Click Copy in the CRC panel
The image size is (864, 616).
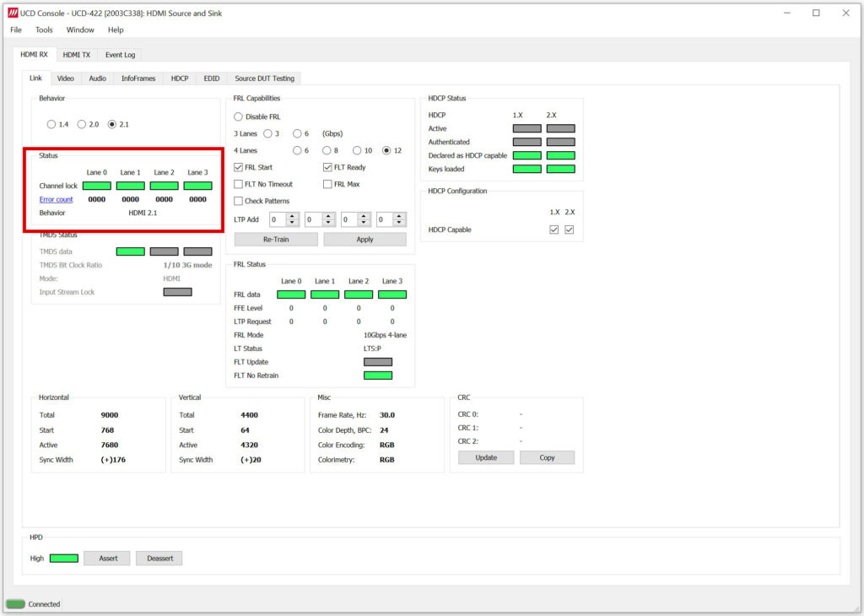[547, 457]
